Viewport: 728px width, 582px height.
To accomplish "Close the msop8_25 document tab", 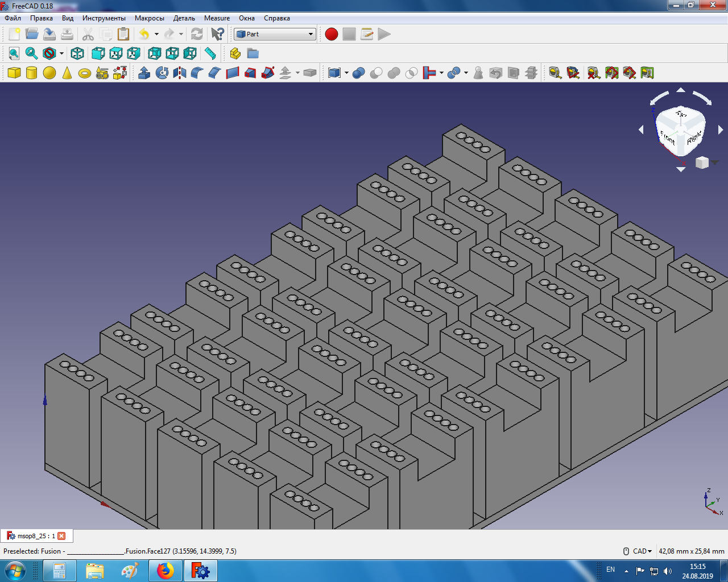I will coord(61,536).
